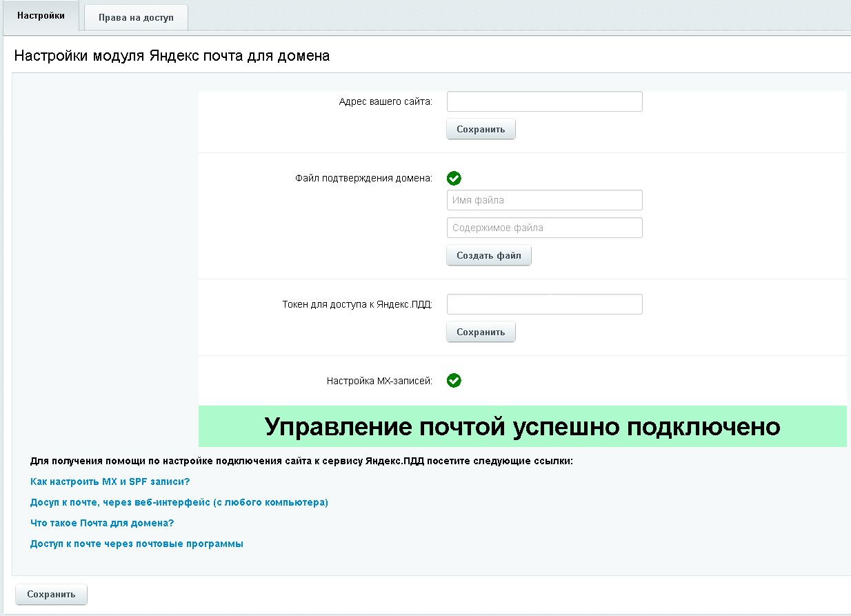The height and width of the screenshot is (616, 851).
Task: Click Сохранить next to Адрес вашего сайта
Action: (x=481, y=129)
